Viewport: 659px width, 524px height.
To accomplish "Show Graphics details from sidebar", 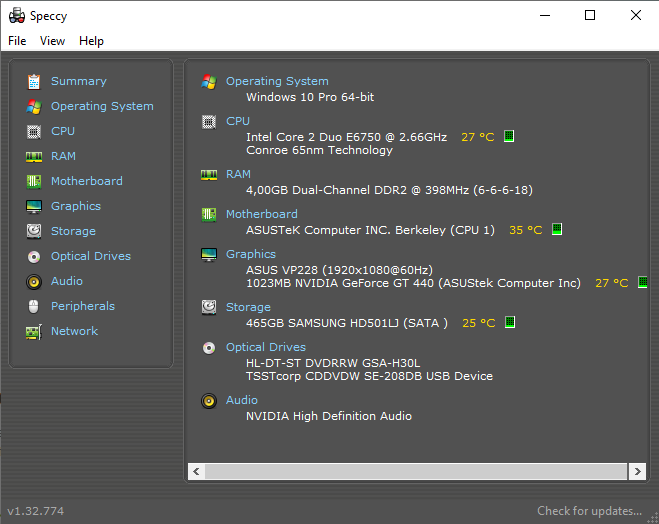I will point(76,206).
